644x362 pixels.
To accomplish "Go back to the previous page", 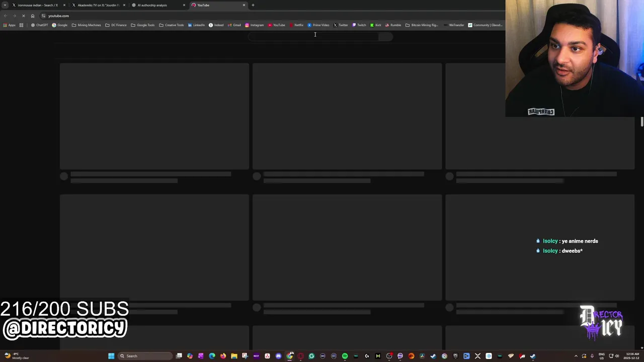I will (5, 16).
